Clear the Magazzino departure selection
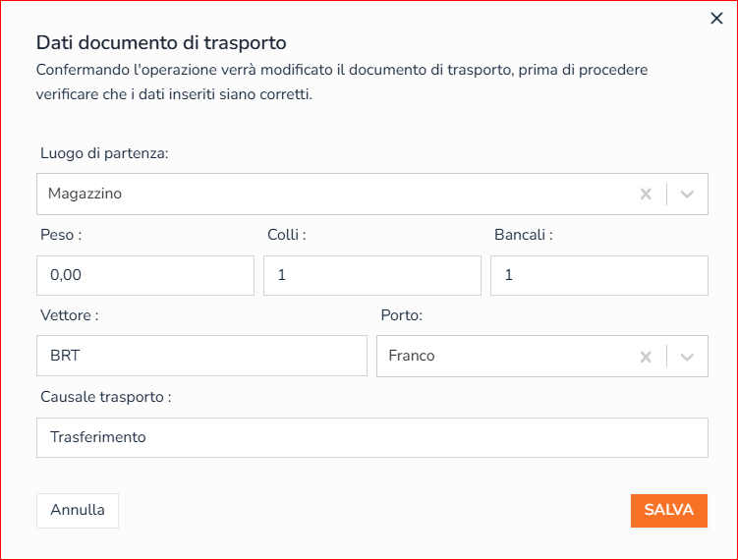This screenshot has height=560, width=738. click(646, 194)
